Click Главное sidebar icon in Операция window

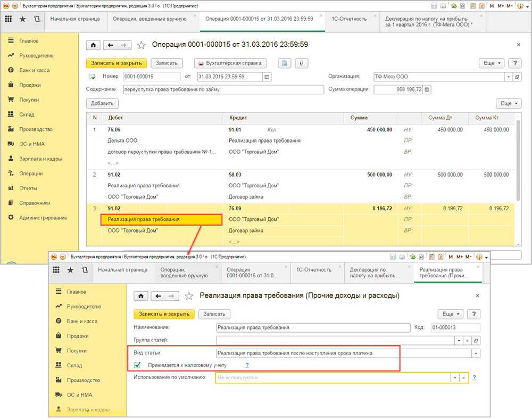coord(11,41)
